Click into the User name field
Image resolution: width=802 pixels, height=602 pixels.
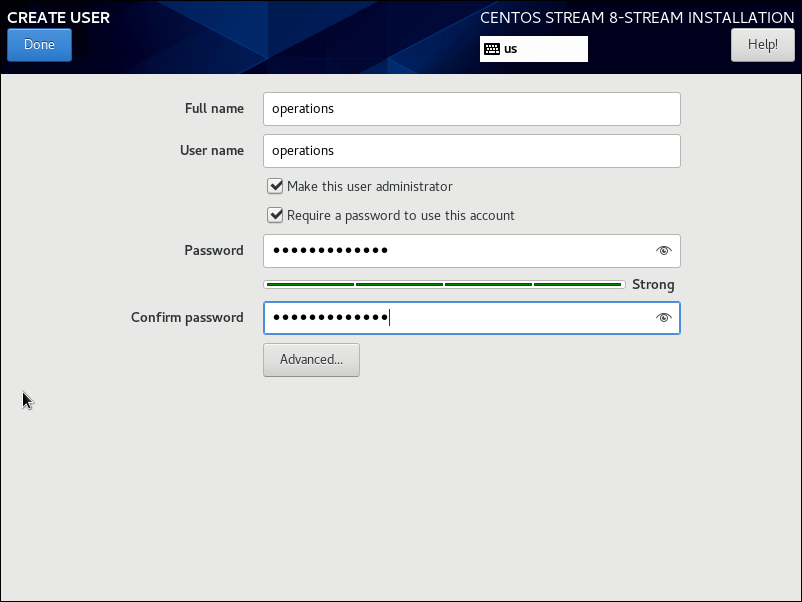click(x=471, y=151)
